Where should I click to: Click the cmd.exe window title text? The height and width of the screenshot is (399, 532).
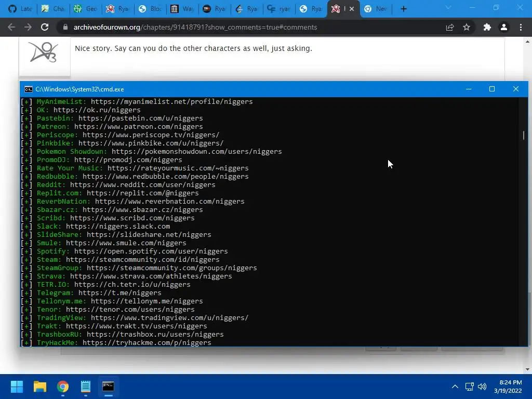(79, 89)
